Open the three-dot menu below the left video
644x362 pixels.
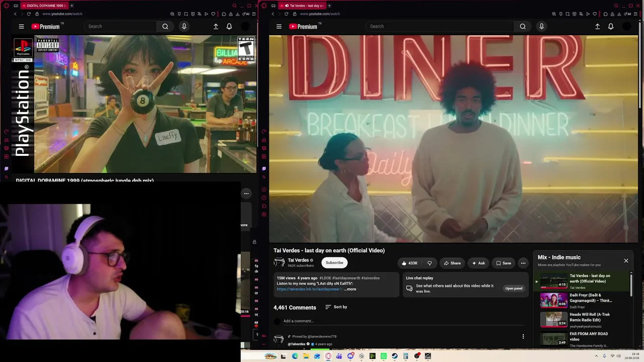(x=246, y=194)
